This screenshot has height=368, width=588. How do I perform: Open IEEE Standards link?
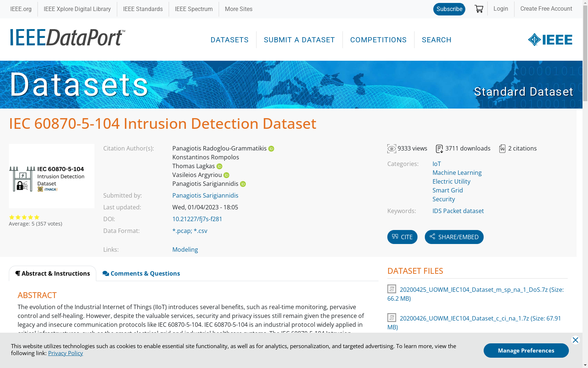click(143, 9)
